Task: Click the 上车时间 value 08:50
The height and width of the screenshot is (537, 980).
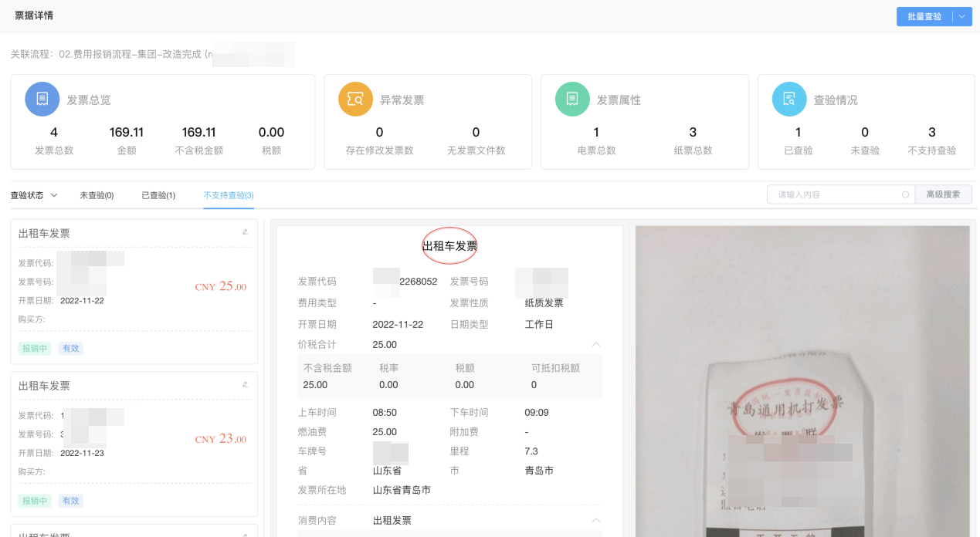Action: pos(385,413)
